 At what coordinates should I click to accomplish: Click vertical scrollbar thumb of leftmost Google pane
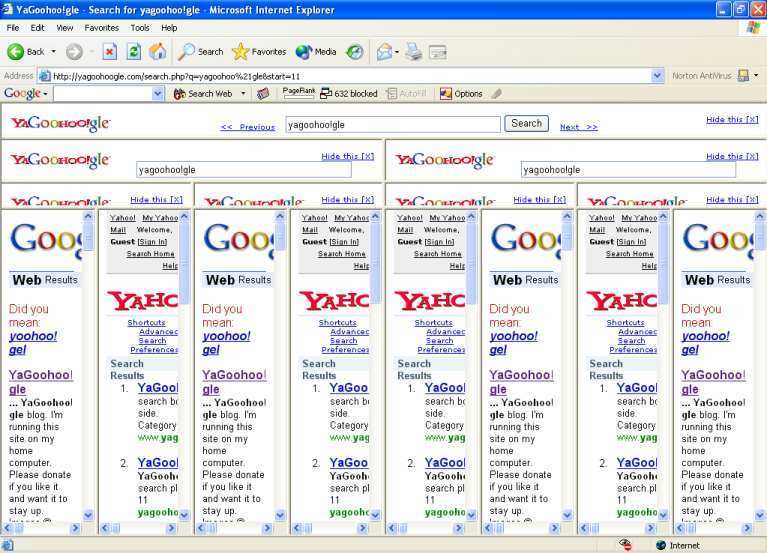pos(89,237)
